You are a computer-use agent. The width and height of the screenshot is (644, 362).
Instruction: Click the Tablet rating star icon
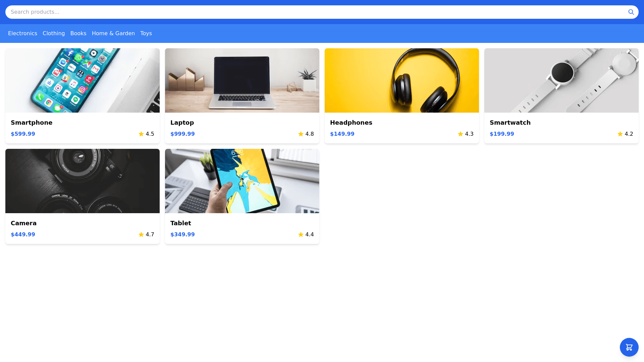[301, 235]
